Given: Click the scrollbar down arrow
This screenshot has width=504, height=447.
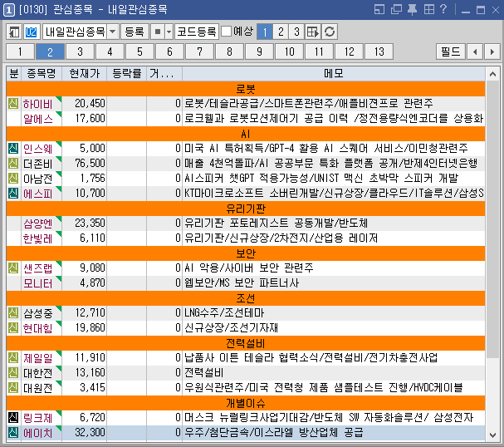Looking at the screenshot, I should click(x=492, y=435).
